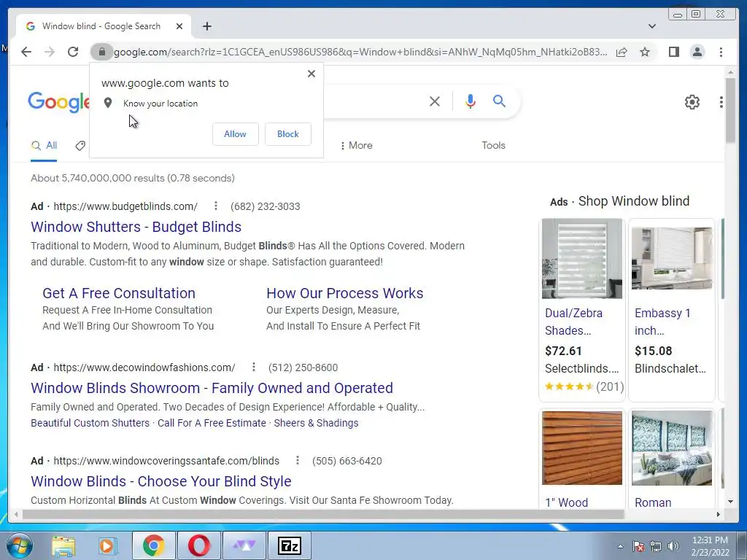
Task: Open Google quick settings gear
Action: point(692,102)
